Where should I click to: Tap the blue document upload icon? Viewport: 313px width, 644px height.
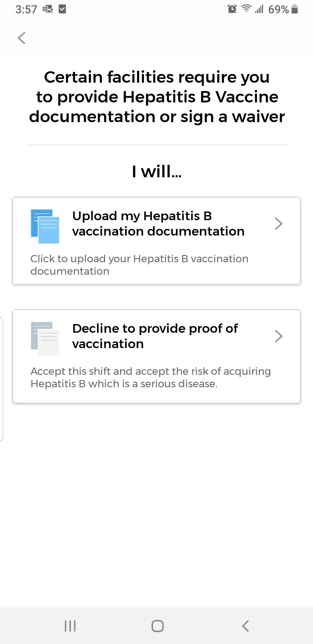coord(45,226)
